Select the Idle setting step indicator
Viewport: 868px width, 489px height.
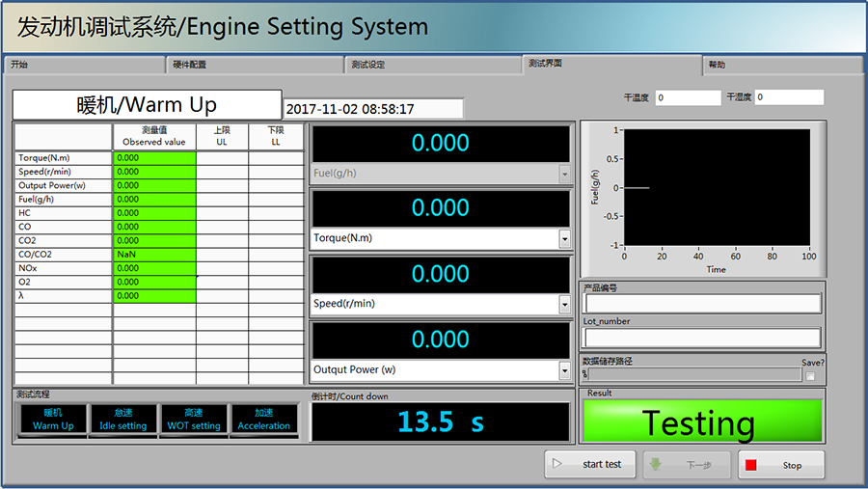click(123, 419)
